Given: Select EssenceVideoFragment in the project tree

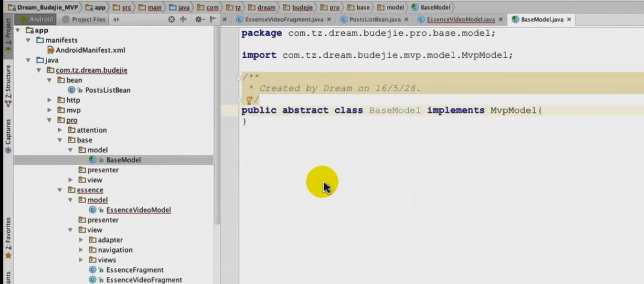Looking at the screenshot, I should pos(144,280).
